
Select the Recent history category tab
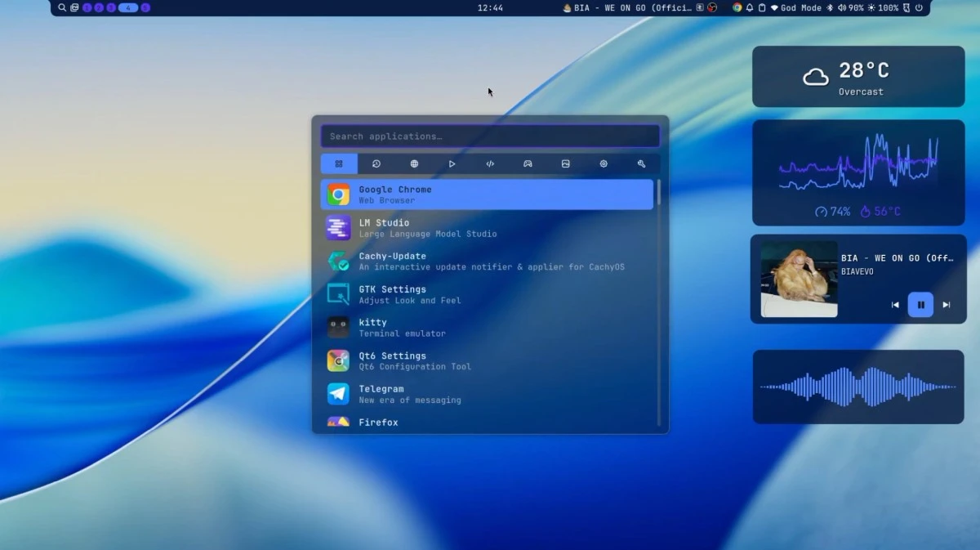point(376,163)
